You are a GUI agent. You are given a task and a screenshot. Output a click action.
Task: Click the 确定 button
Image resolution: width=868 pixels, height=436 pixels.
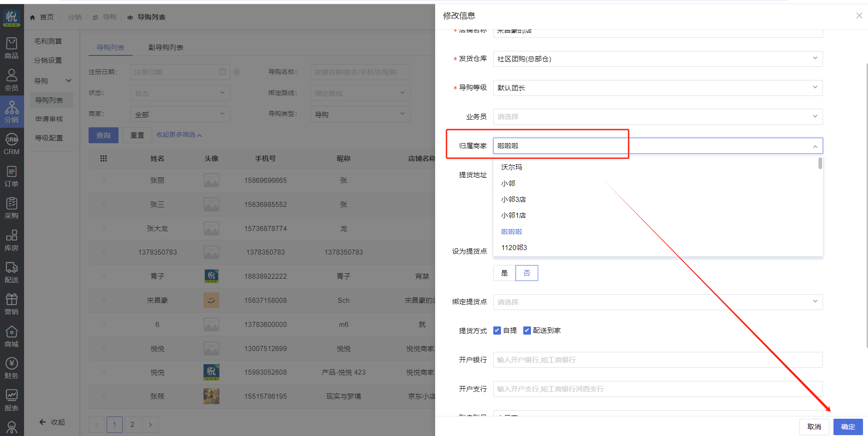[848, 426]
